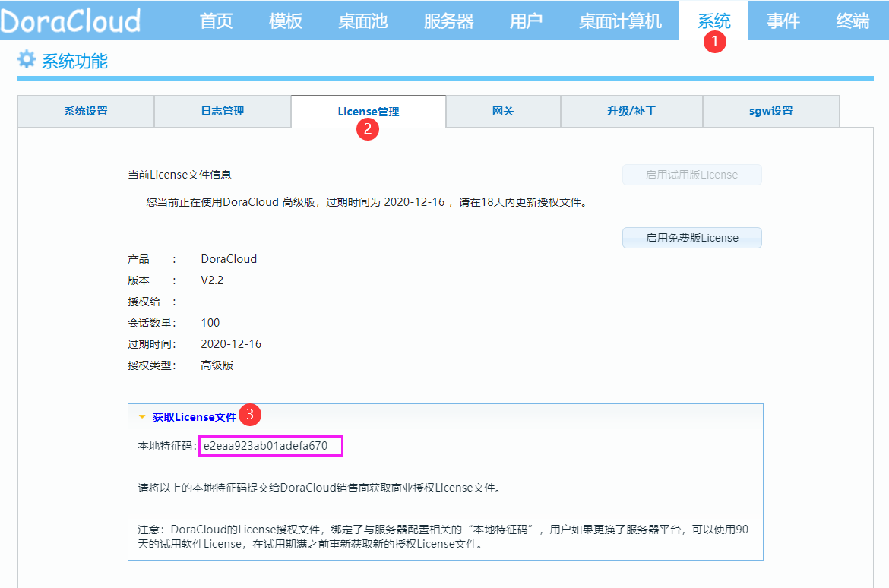Open the sgw设置 tab
The height and width of the screenshot is (588, 889).
click(771, 111)
